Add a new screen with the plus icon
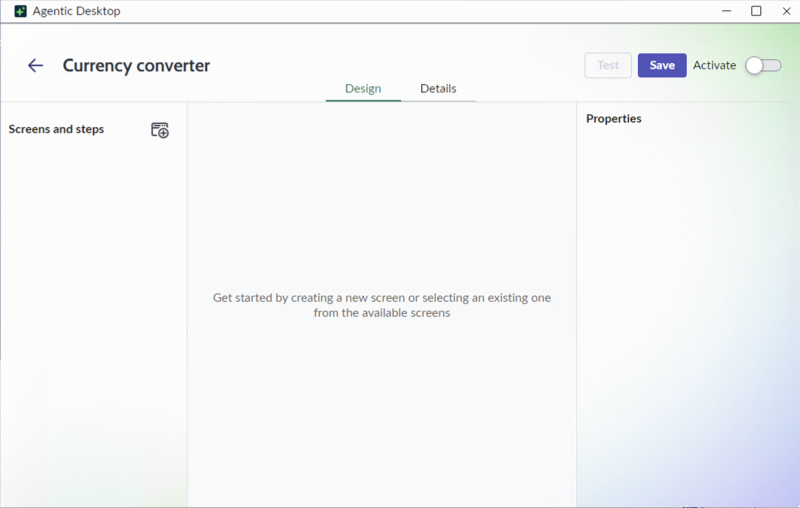The height and width of the screenshot is (508, 800). (160, 130)
